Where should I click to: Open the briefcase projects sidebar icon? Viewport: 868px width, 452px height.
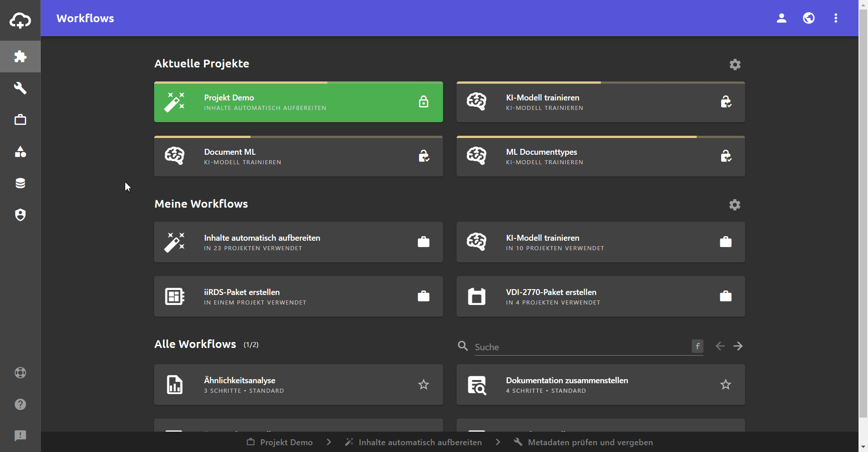20,120
